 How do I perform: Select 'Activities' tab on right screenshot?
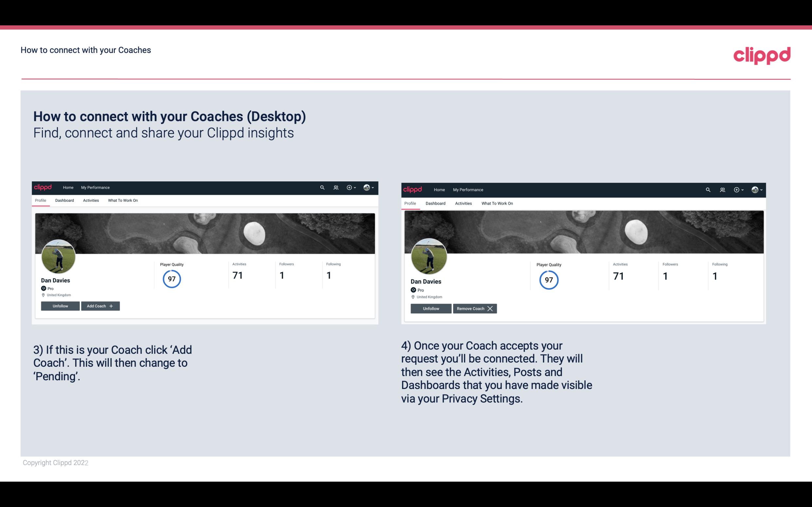[x=463, y=203]
